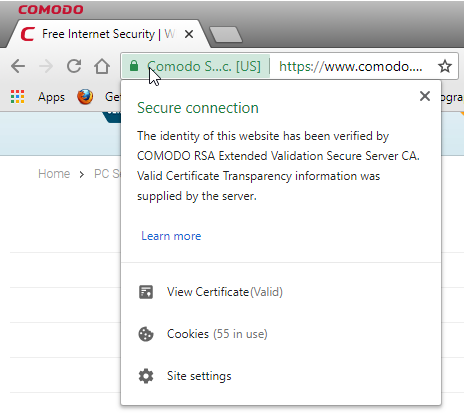Click the certificate icon beside View Certificate
Image resolution: width=464 pixels, height=415 pixels.
click(x=146, y=292)
